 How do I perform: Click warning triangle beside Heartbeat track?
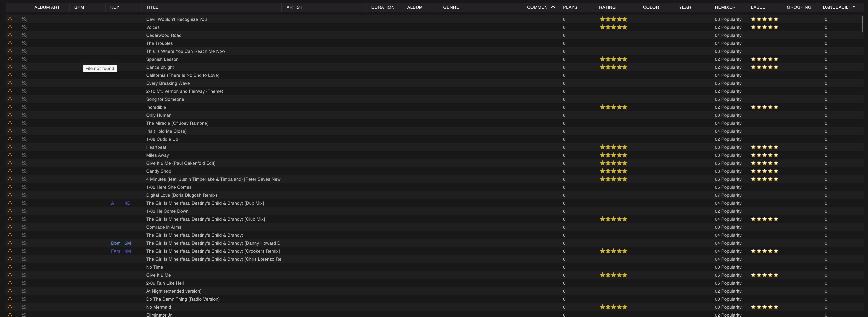pyautogui.click(x=10, y=147)
